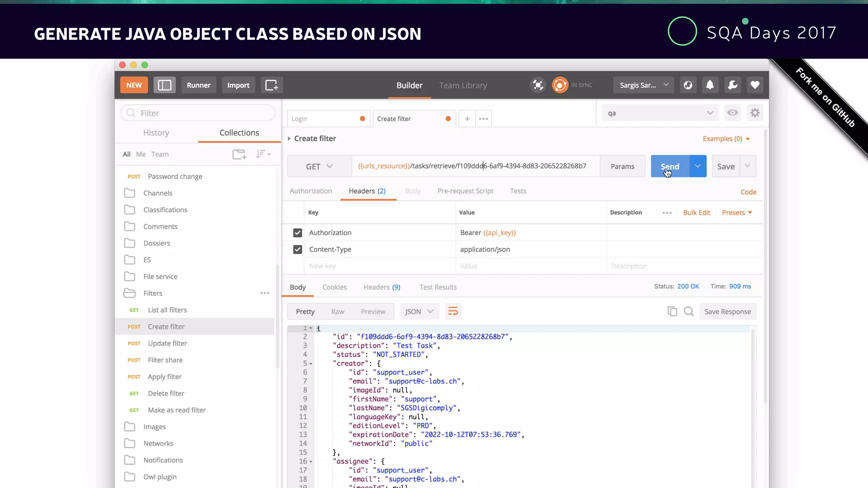The height and width of the screenshot is (488, 868).
Task: Toggle environment quick look eye
Action: point(732,113)
